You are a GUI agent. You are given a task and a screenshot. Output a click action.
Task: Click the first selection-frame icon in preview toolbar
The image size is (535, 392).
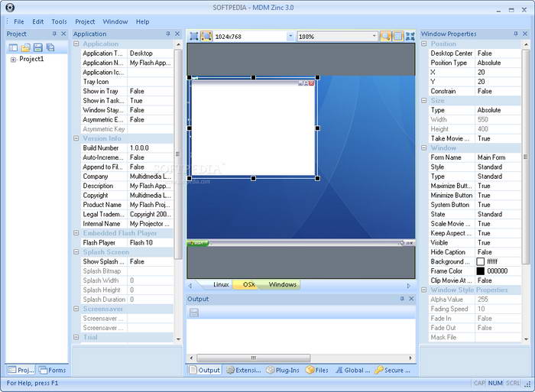click(194, 36)
